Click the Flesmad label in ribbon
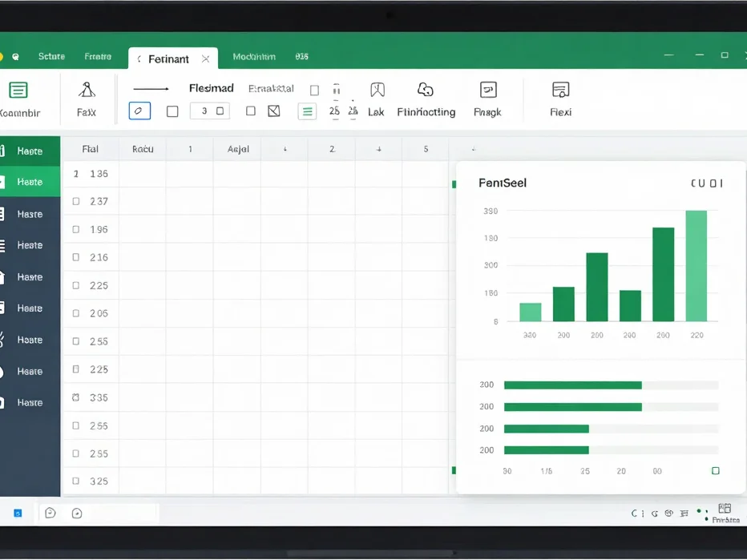The height and width of the screenshot is (560, 747). click(x=212, y=88)
